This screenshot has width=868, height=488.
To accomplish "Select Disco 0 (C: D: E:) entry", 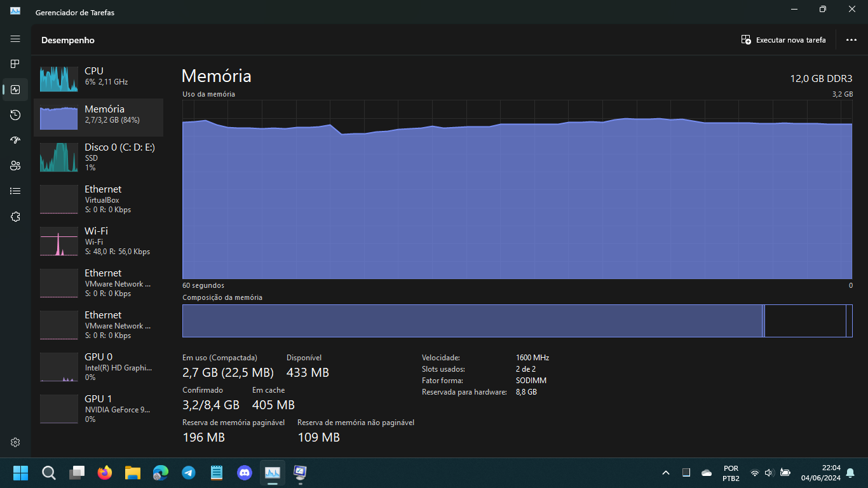I will (x=98, y=157).
